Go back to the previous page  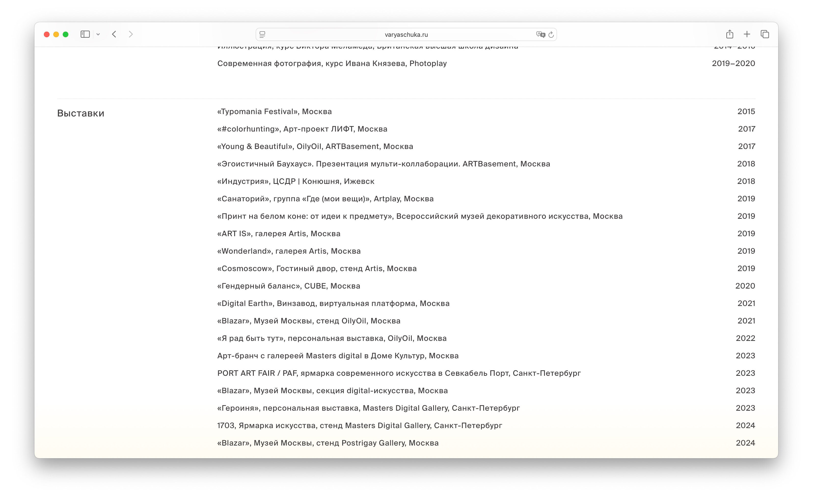tap(114, 34)
